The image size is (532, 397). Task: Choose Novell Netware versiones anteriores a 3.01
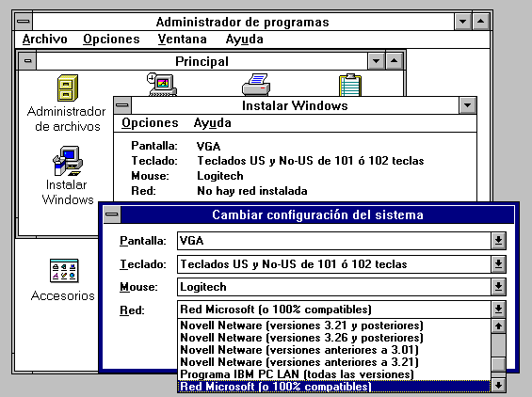coord(334,350)
